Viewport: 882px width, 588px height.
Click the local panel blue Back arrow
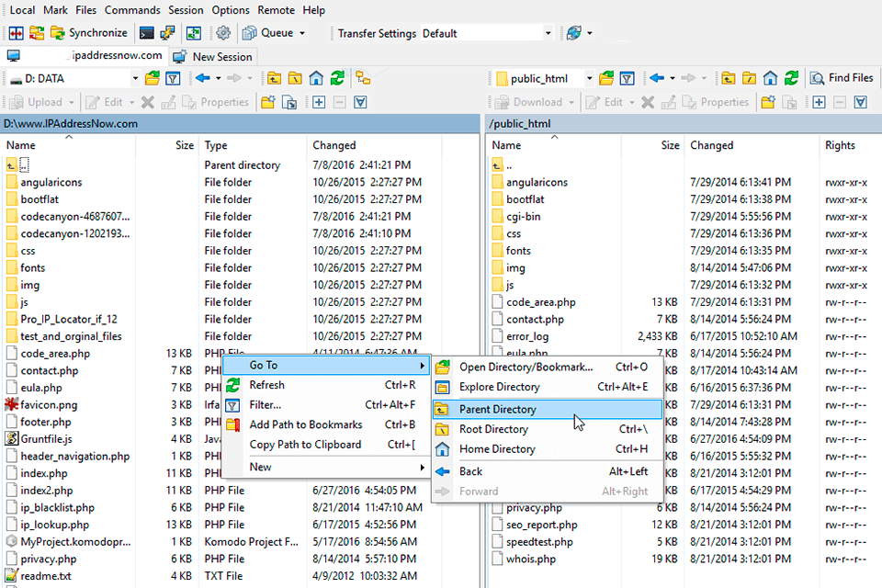coord(203,78)
